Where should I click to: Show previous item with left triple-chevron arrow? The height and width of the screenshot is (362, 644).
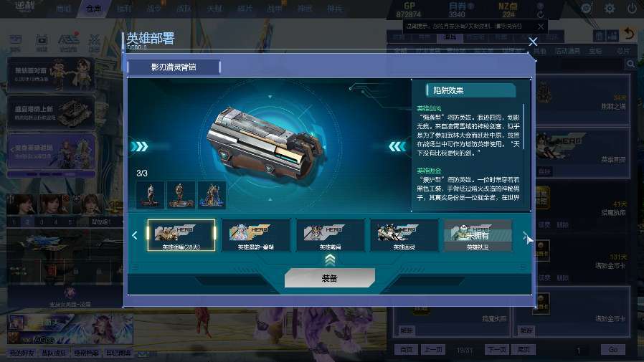pyautogui.click(x=139, y=146)
